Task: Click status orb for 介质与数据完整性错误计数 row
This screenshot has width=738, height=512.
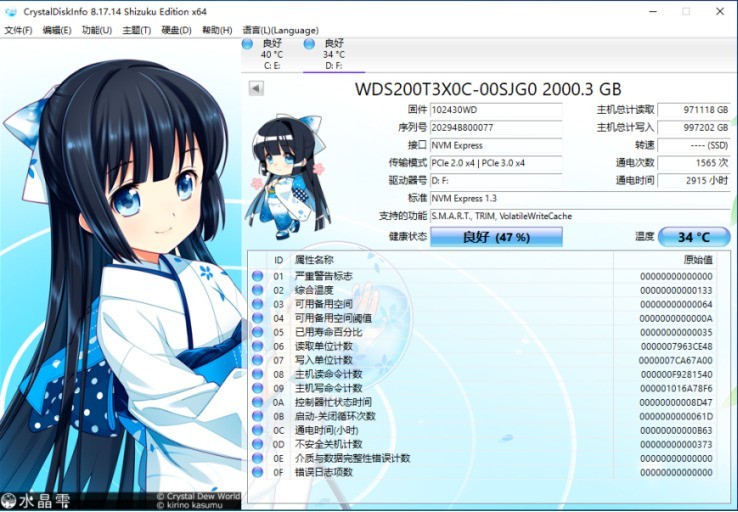Action: click(257, 458)
